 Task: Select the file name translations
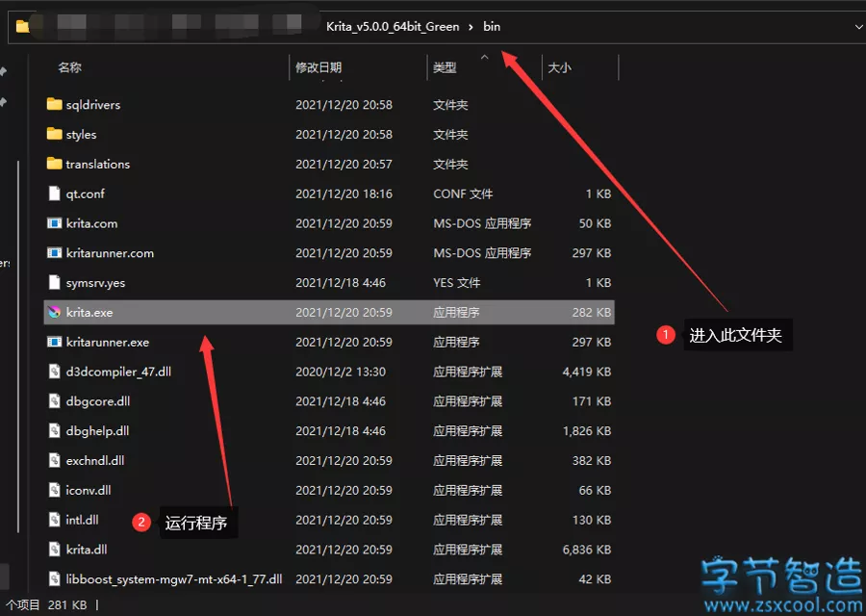click(x=98, y=164)
